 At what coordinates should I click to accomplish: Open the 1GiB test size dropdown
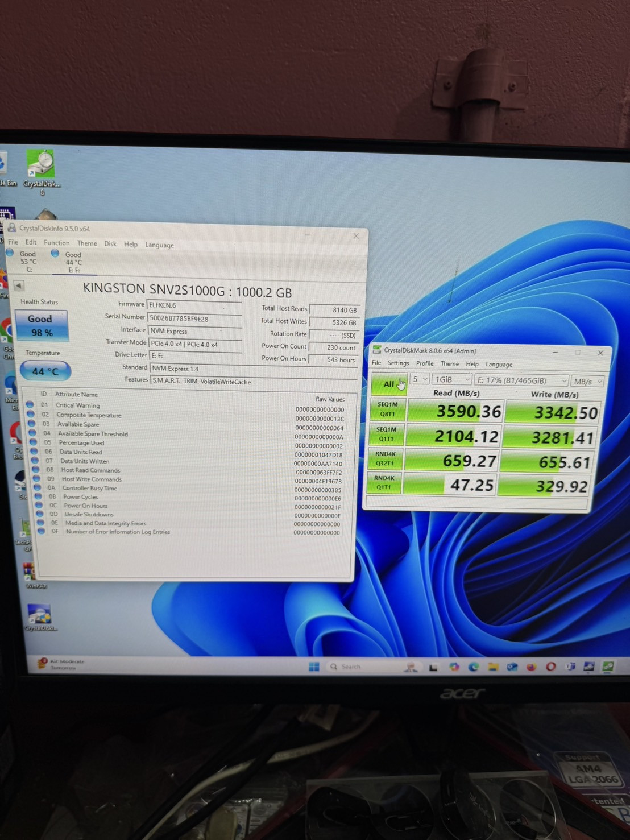[452, 379]
